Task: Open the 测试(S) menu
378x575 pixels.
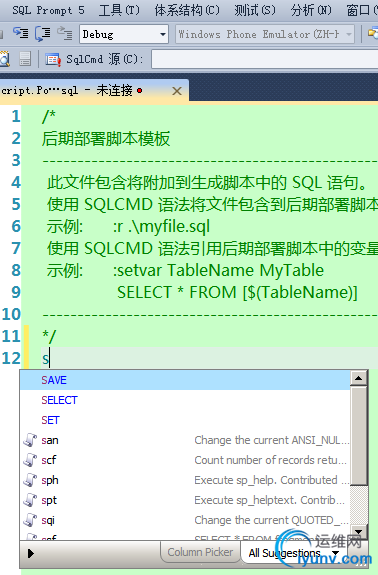Action: coord(254,10)
